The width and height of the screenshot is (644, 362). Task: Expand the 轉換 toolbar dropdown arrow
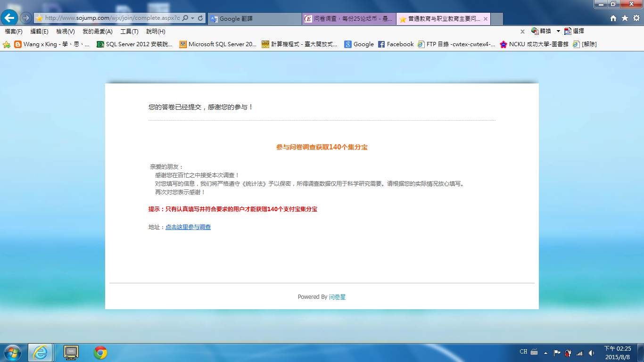click(x=558, y=31)
